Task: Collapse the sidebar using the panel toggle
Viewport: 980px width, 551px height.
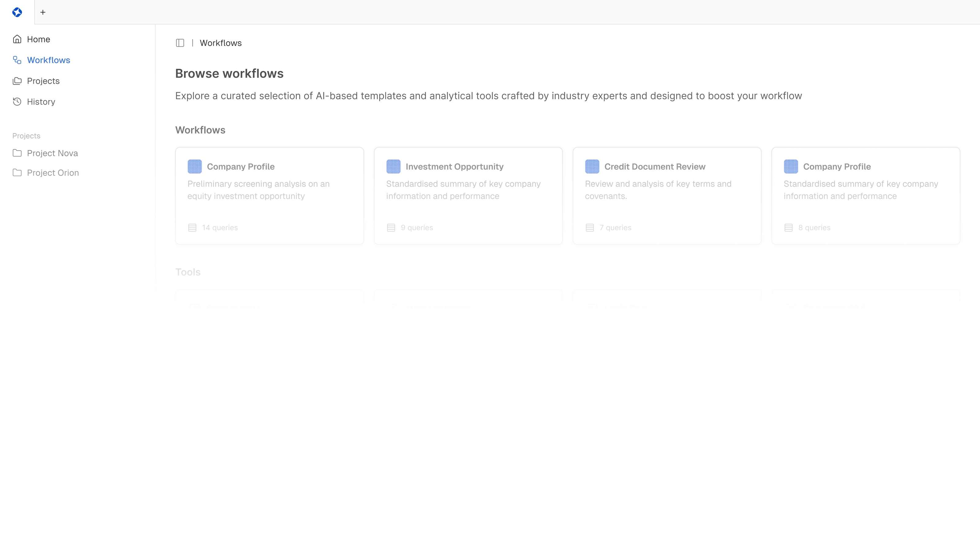Action: click(180, 43)
